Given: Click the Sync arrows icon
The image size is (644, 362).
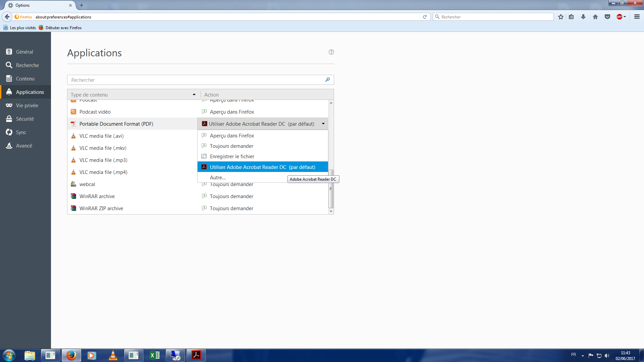Looking at the screenshot, I should [9, 132].
